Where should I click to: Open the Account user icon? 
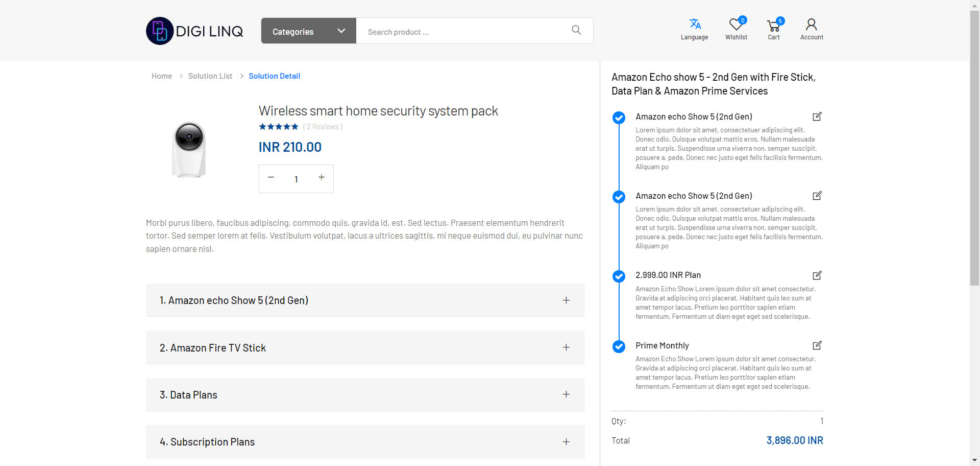pos(811,25)
